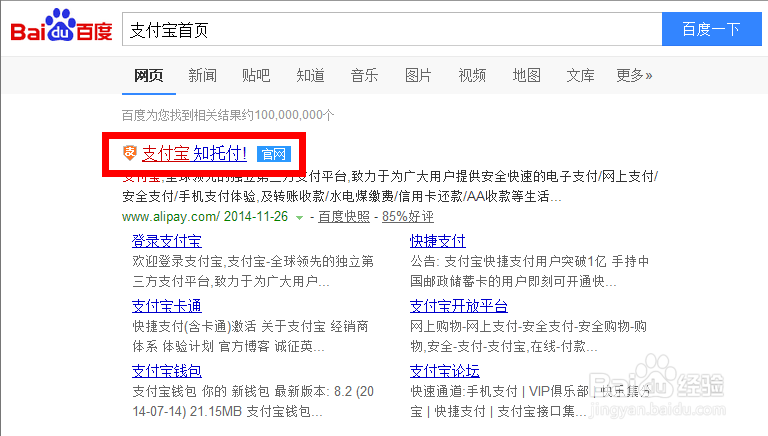
Task: Open the 支付宝钱包 sublink
Action: 167,371
